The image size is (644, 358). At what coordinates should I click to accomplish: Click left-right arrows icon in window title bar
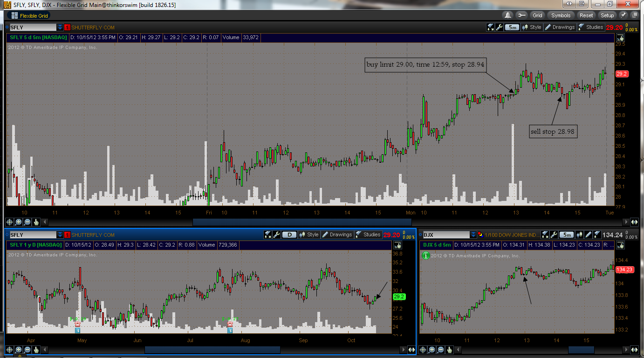click(x=570, y=4)
